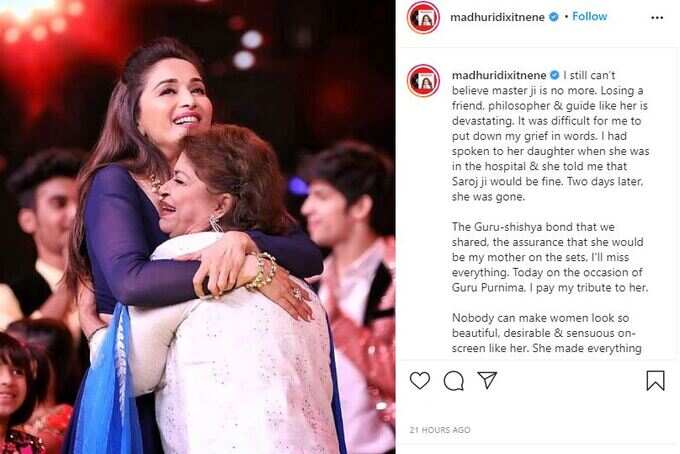
Task: Click the hugging photo of the post
Action: pos(197,227)
